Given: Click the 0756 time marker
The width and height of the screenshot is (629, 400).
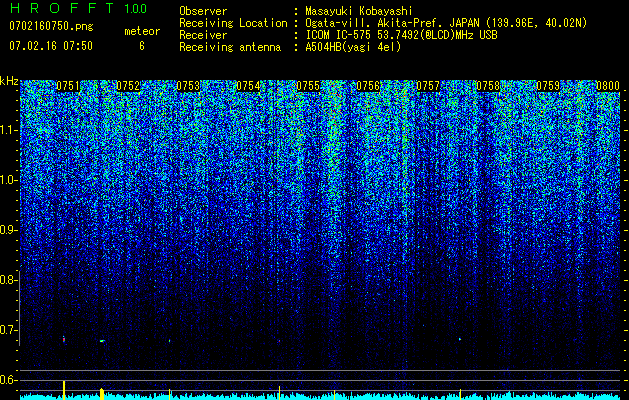Looking at the screenshot, I should (368, 86).
